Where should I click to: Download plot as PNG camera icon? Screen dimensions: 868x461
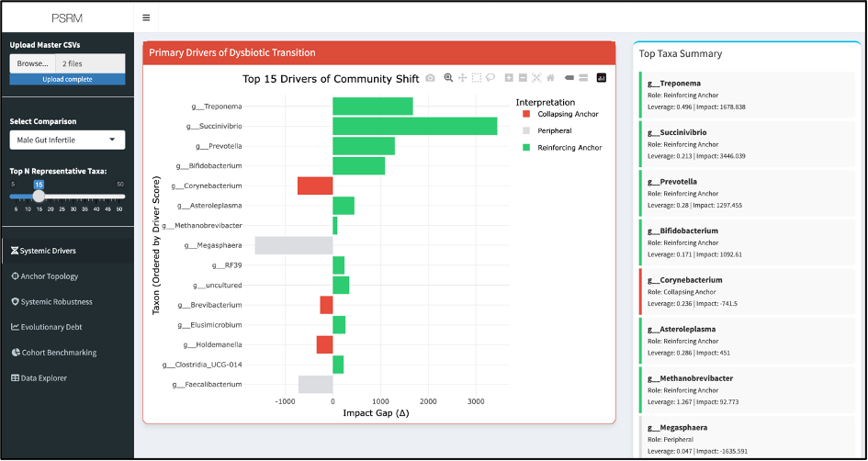click(430, 78)
